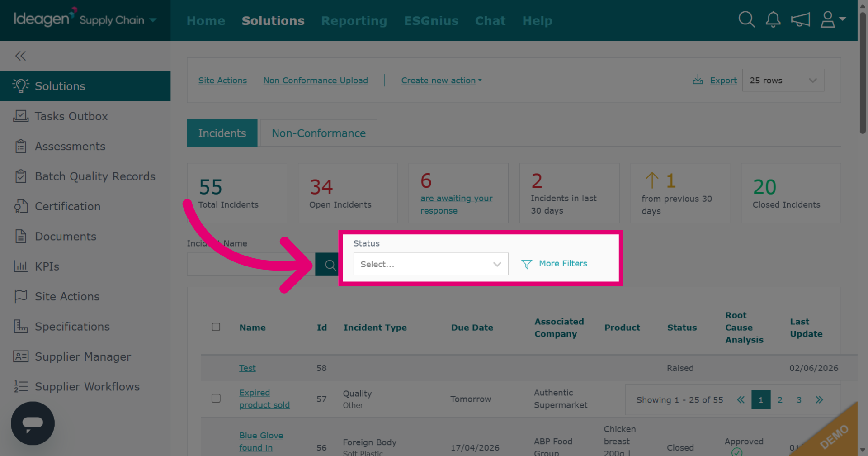Open the user account menu icon
Image resolution: width=868 pixels, height=456 pixels.
coord(833,19)
